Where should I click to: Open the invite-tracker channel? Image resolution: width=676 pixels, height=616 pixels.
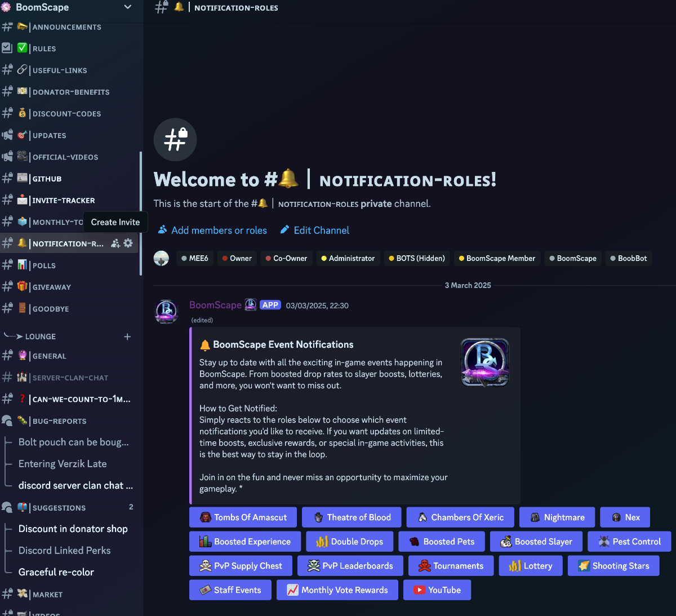coord(69,201)
